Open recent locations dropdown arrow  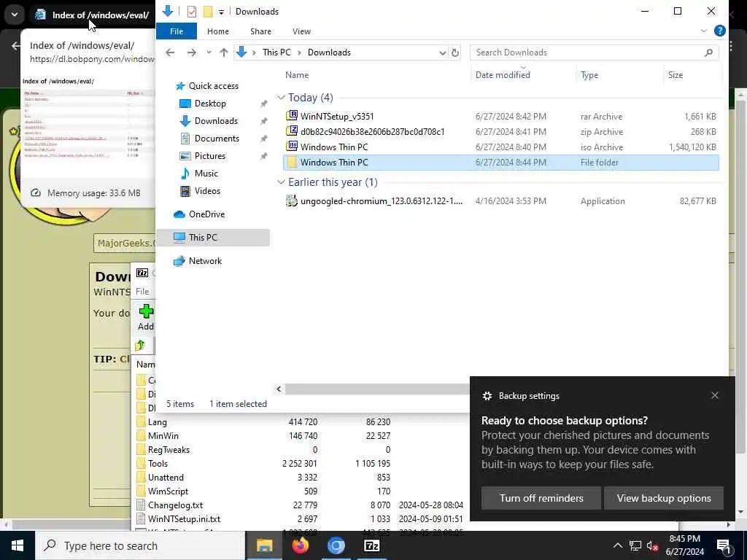point(209,52)
